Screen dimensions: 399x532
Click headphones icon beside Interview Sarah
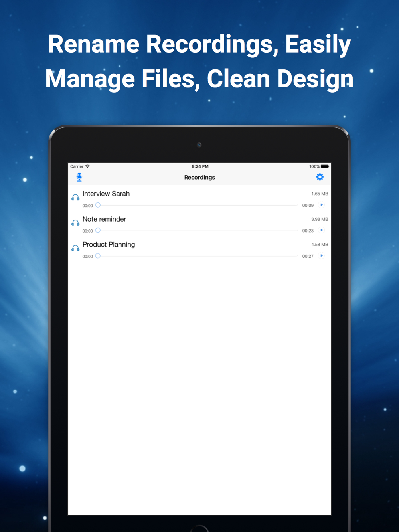(75, 197)
